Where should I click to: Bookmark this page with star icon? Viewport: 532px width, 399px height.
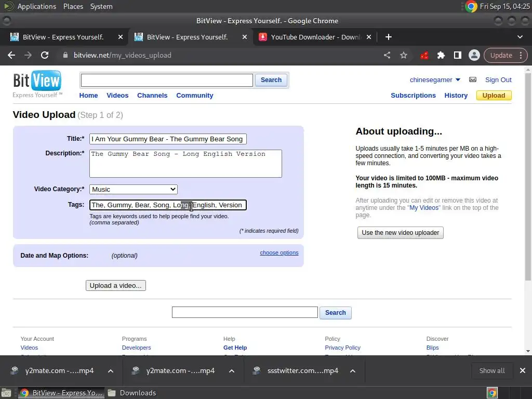403,55
